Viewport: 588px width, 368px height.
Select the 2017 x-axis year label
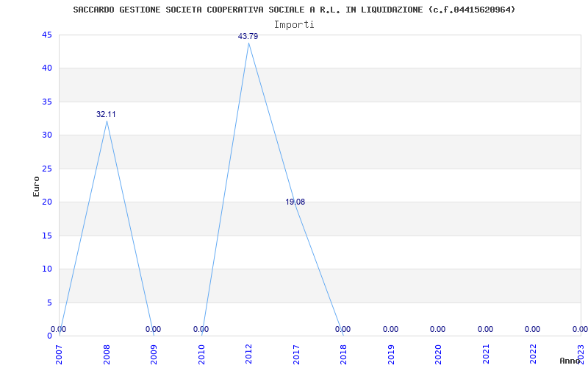click(296, 355)
